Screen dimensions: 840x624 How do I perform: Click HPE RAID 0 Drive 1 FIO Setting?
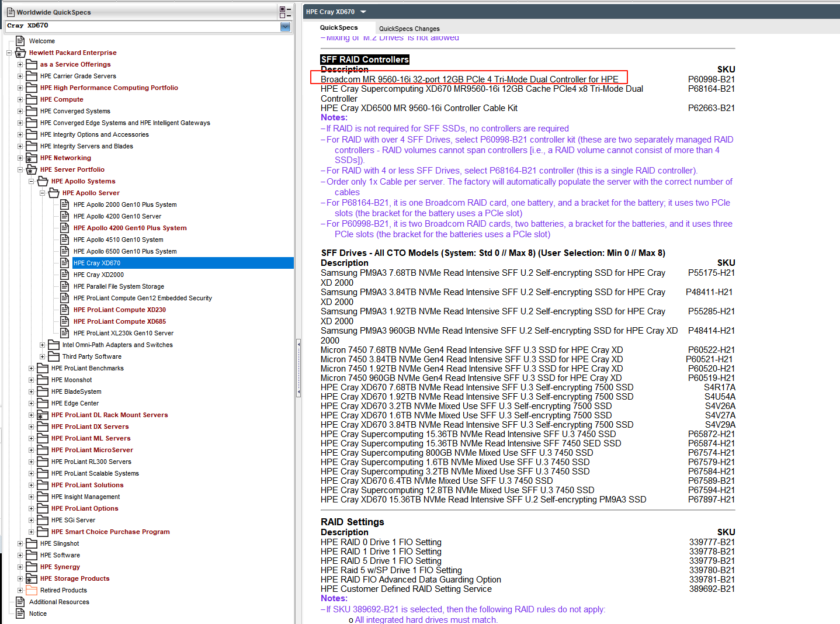(x=381, y=542)
